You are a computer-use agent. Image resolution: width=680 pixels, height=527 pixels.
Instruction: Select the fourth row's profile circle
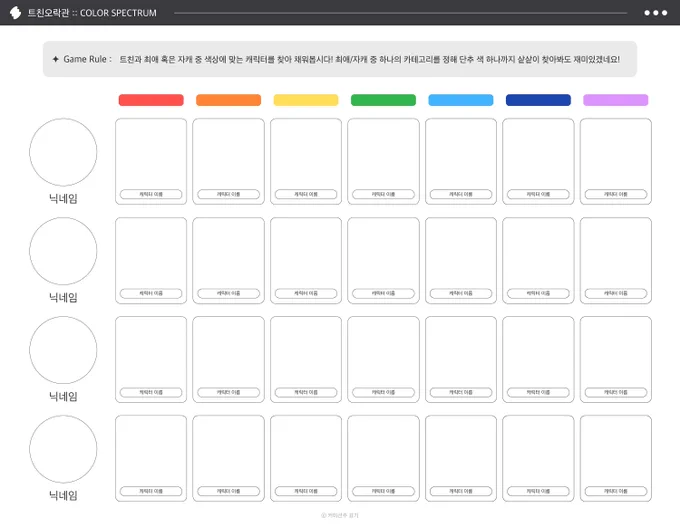(x=63, y=449)
